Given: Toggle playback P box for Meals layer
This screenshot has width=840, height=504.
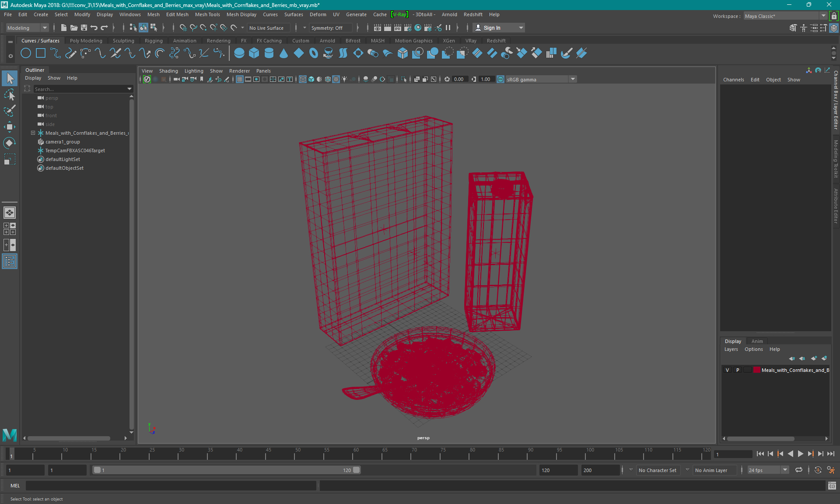Looking at the screenshot, I should (738, 370).
